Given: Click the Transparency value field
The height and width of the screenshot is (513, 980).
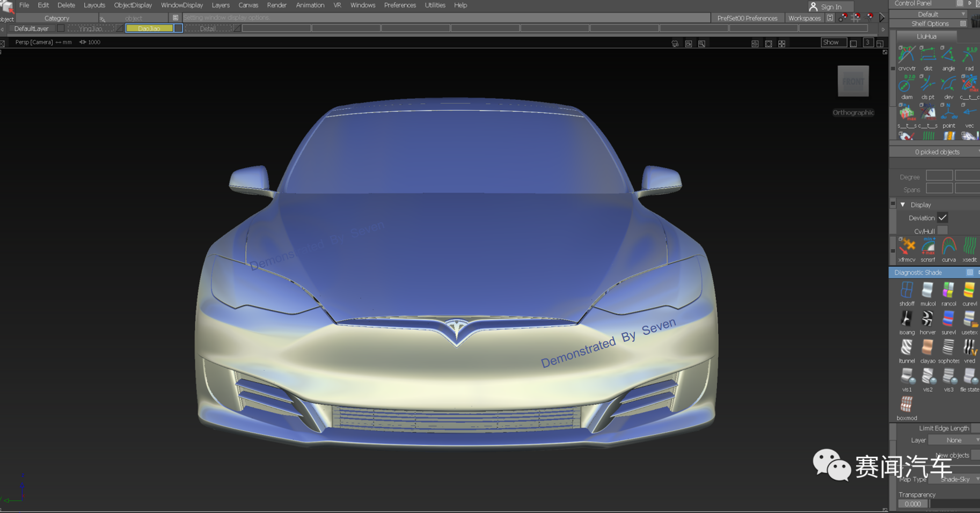Looking at the screenshot, I should 912,504.
